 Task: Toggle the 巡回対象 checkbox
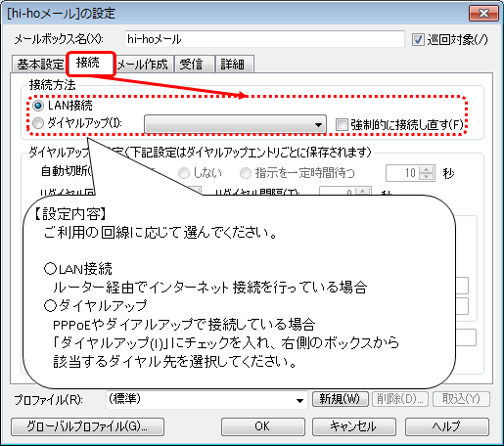[x=418, y=40]
